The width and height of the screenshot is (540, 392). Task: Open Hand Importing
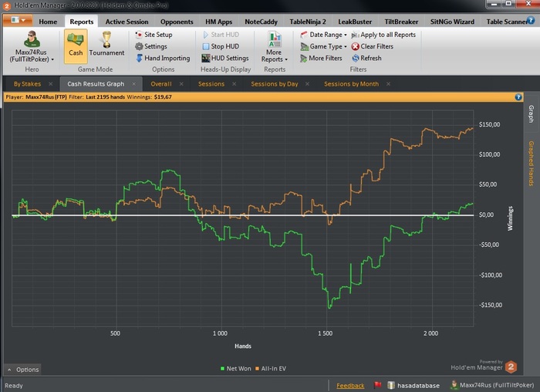pyautogui.click(x=163, y=58)
